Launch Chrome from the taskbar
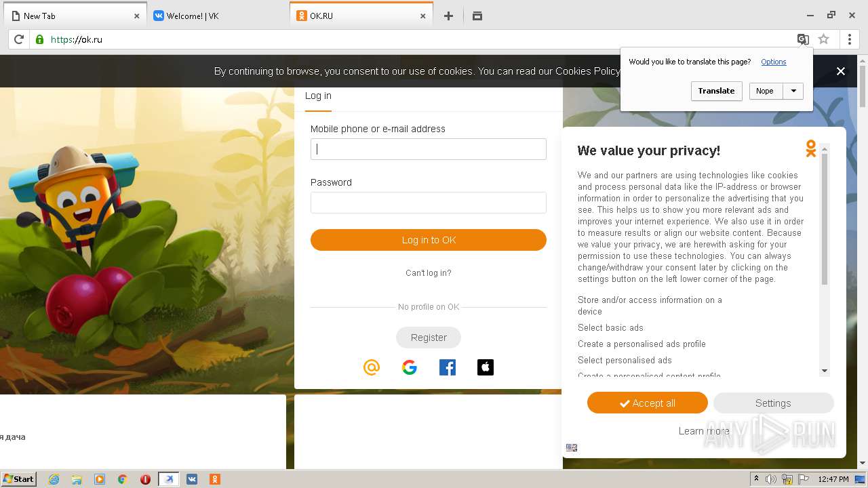The width and height of the screenshot is (868, 488). tap(123, 479)
